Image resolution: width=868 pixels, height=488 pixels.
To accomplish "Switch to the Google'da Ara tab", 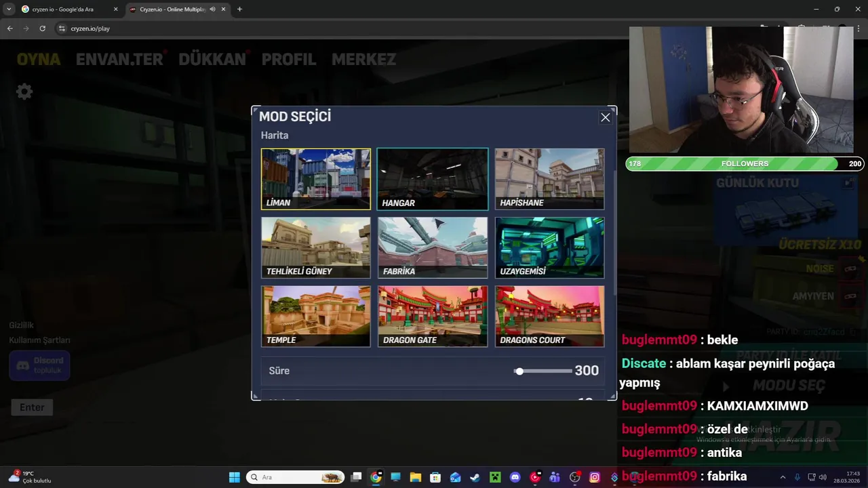I will [x=69, y=9].
